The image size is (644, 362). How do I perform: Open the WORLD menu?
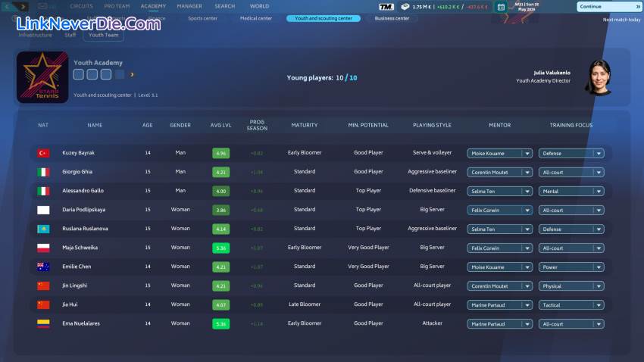[259, 6]
